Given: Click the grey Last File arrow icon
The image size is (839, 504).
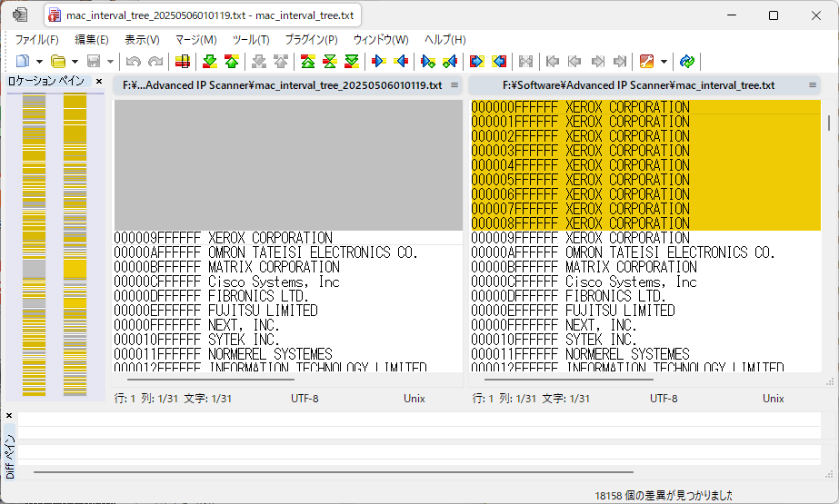Looking at the screenshot, I should (620, 62).
